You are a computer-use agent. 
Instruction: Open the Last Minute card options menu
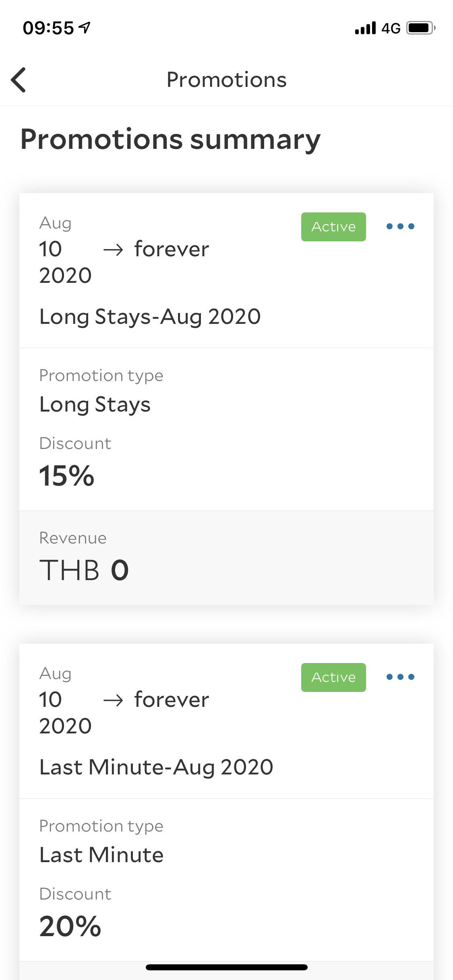click(x=400, y=677)
